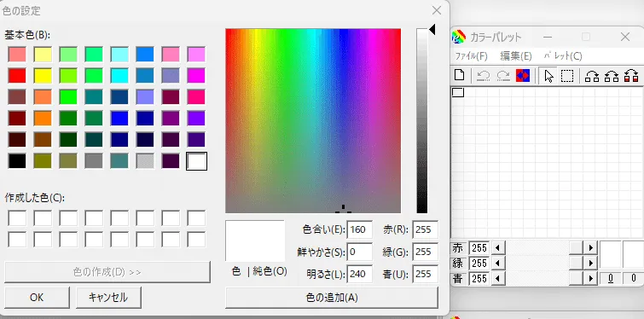The width and height of the screenshot is (644, 319).
Task: Click the 赤(R) value field in dialog
Action: 426,229
